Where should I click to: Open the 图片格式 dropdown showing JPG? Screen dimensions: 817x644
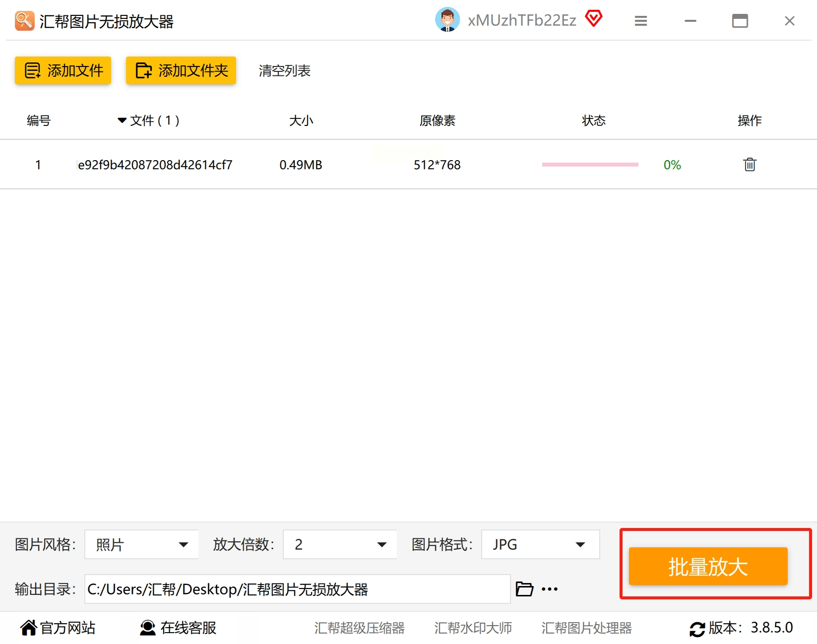[540, 544]
